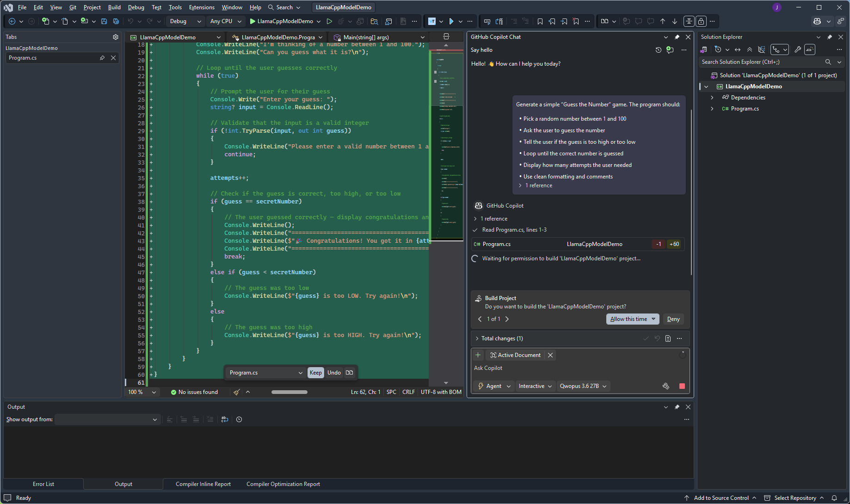Open chat history in Copilot Chat

tap(659, 50)
